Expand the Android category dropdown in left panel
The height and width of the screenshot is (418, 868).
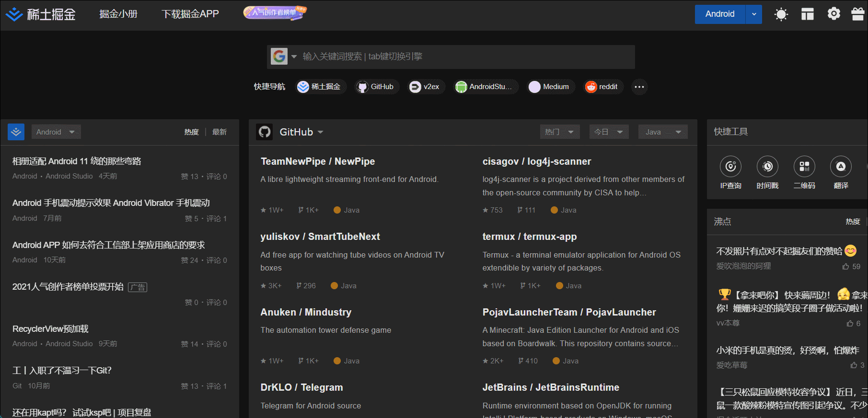coord(56,132)
